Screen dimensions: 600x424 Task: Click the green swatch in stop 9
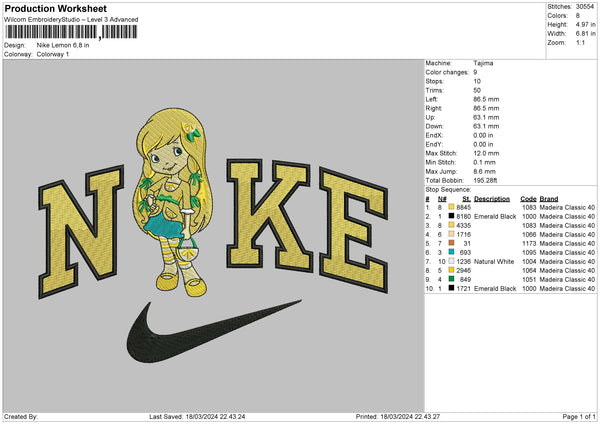coord(452,279)
